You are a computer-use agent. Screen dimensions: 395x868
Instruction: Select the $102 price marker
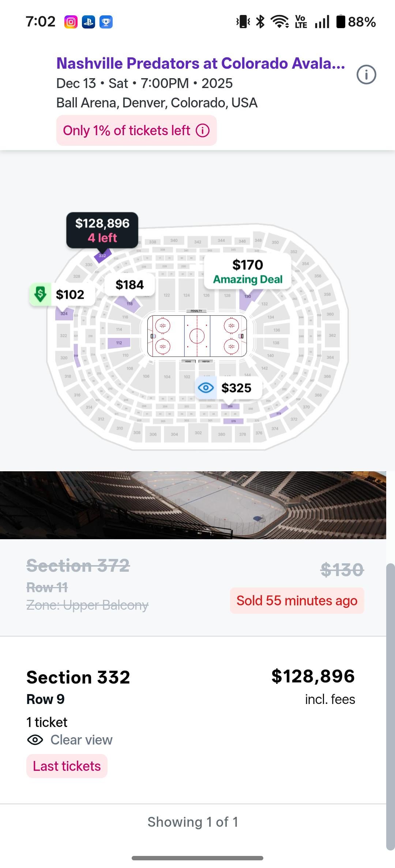coord(70,294)
